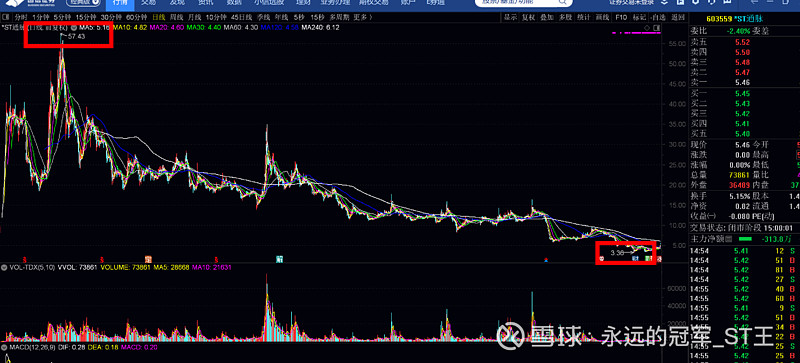Click the panel toggle icon left of 分时

tap(5, 17)
